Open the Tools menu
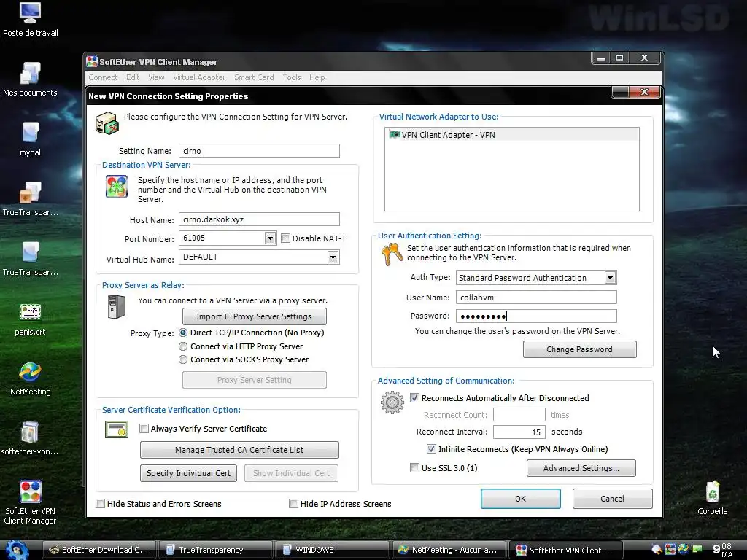The width and height of the screenshot is (747, 560). coord(292,77)
